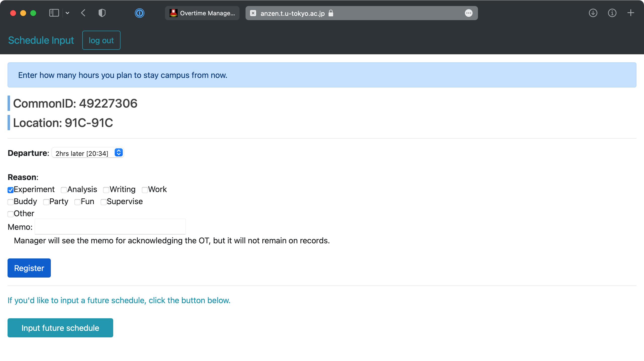Show downloads with the arrow icon
The image size is (644, 361).
coord(593,13)
